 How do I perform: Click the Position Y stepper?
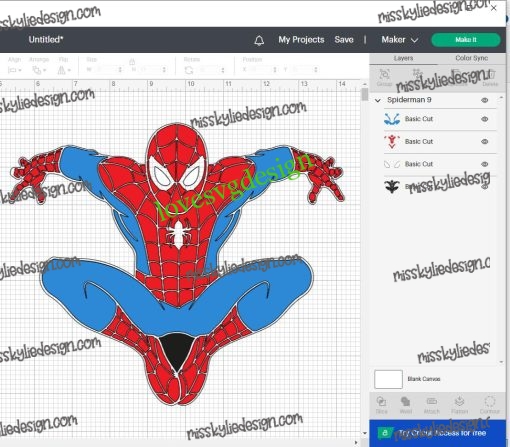(316, 70)
